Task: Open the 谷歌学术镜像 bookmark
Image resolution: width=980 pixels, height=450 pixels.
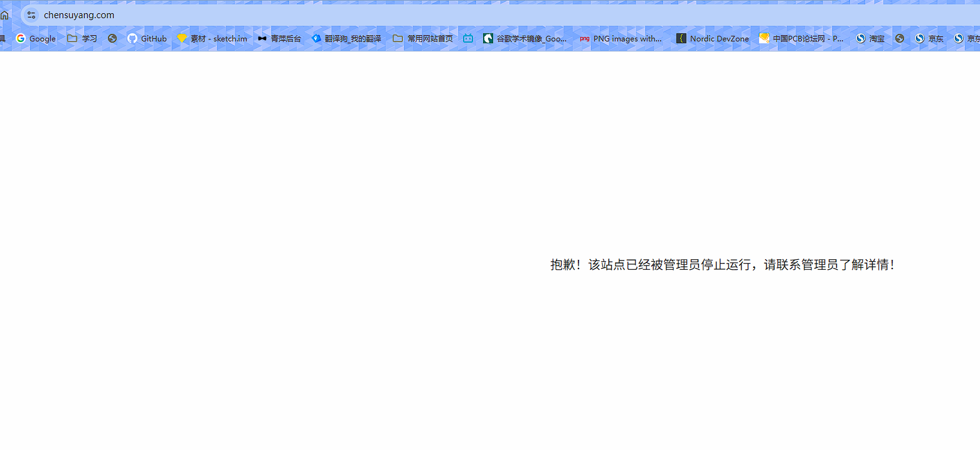Action: click(x=525, y=38)
